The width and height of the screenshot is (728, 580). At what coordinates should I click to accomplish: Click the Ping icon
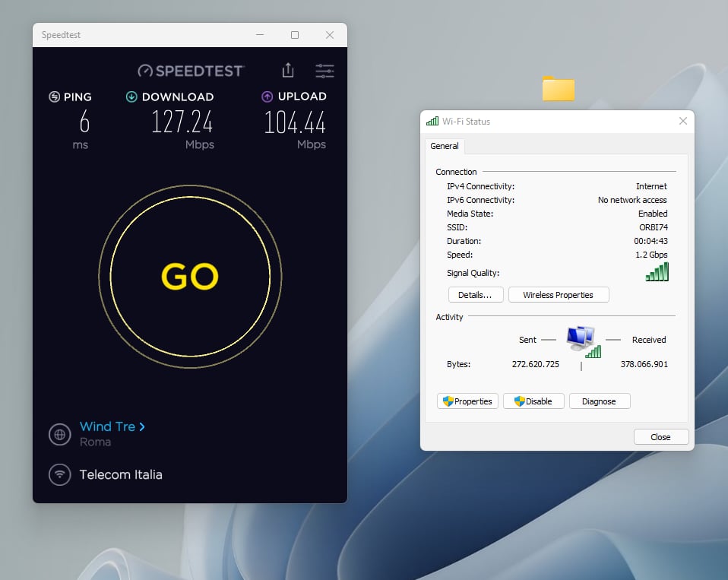(54, 97)
